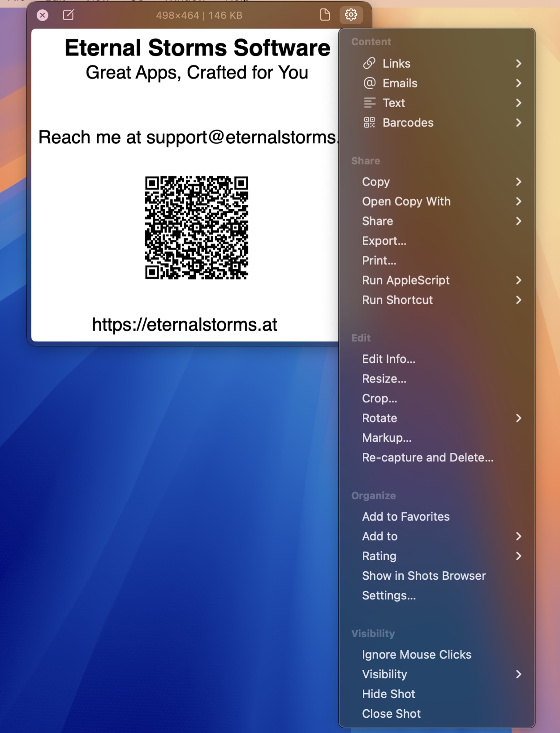
Task: Open the Add to submenu
Action: [437, 536]
